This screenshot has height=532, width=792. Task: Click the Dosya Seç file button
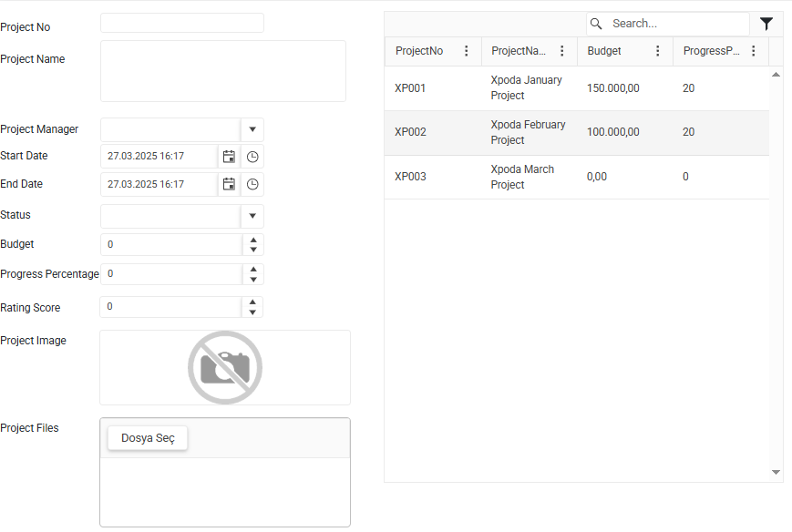148,437
